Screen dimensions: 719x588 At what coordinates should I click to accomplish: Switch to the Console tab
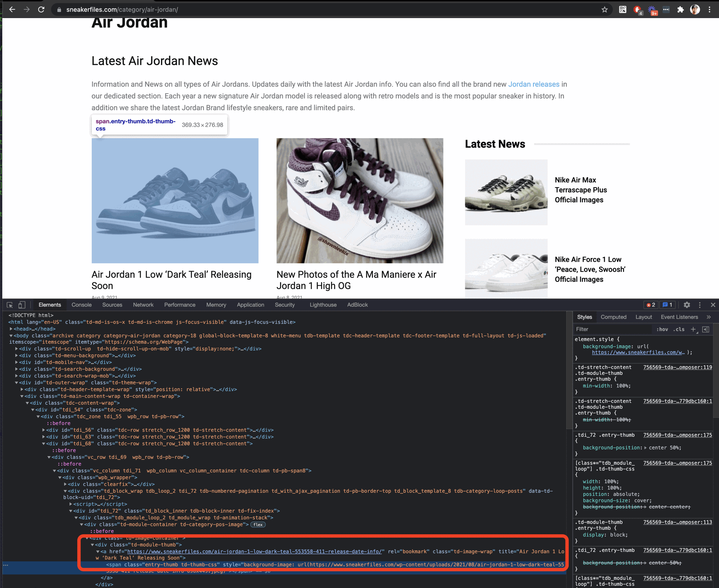point(82,305)
